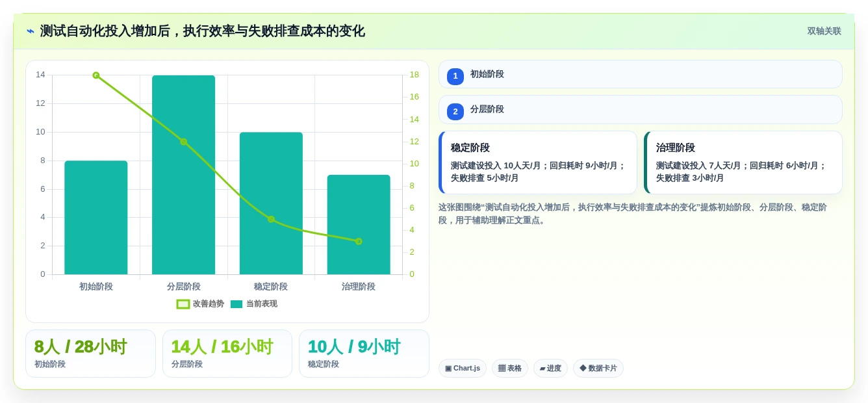This screenshot has width=868, height=403.
Task: Toggle the 当前表现 legend swatch
Action: pos(236,304)
